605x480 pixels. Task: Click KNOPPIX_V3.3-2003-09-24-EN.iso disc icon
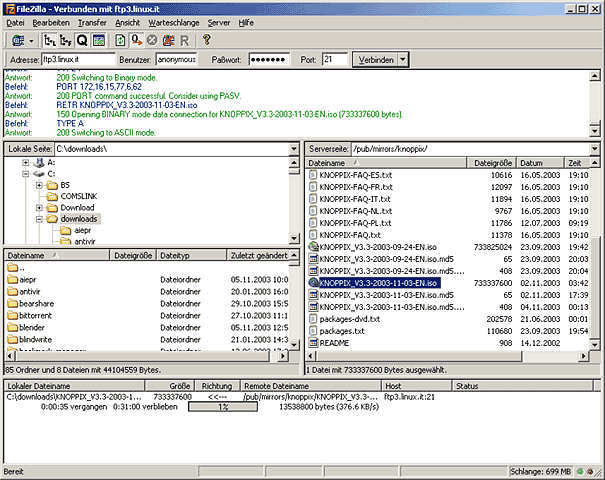(x=314, y=247)
